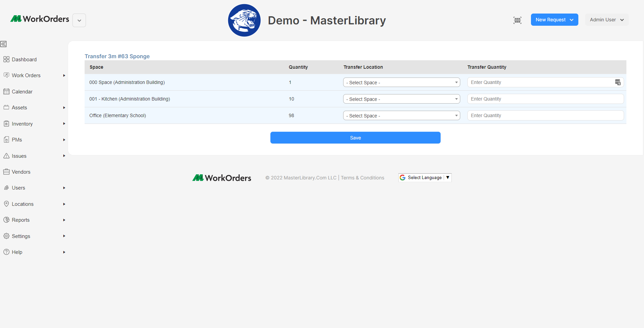
Task: Click the Settings gear icon
Action: tap(6, 236)
